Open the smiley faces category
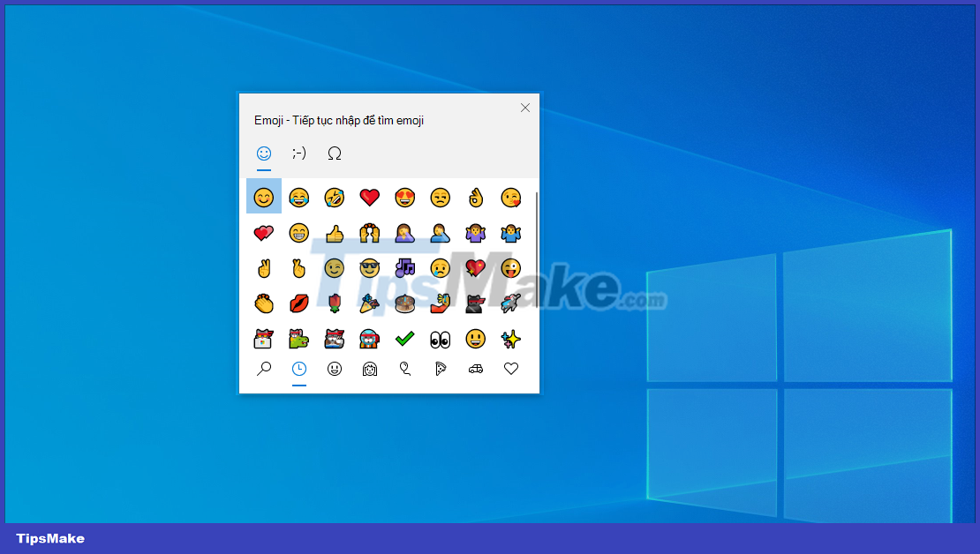The width and height of the screenshot is (980, 554). (x=334, y=369)
